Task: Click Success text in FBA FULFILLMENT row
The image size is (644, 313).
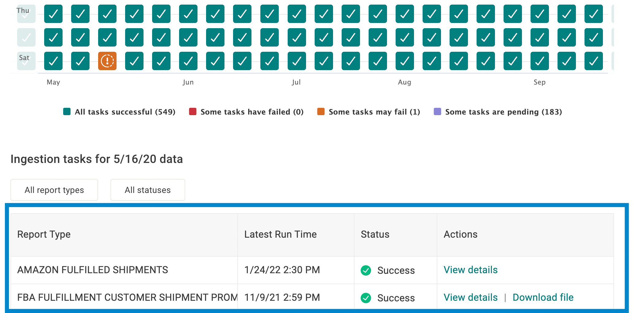Action: coord(396,298)
